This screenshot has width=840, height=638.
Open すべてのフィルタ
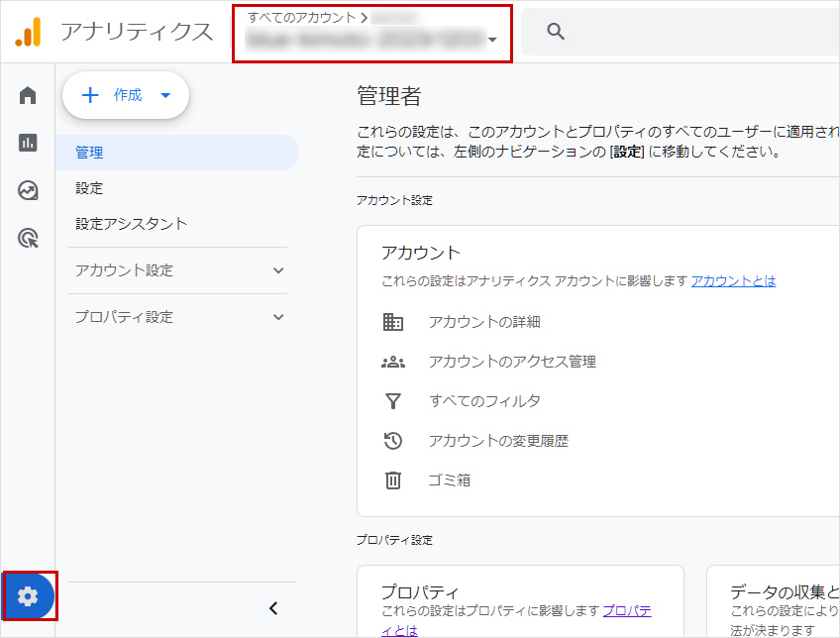click(483, 401)
